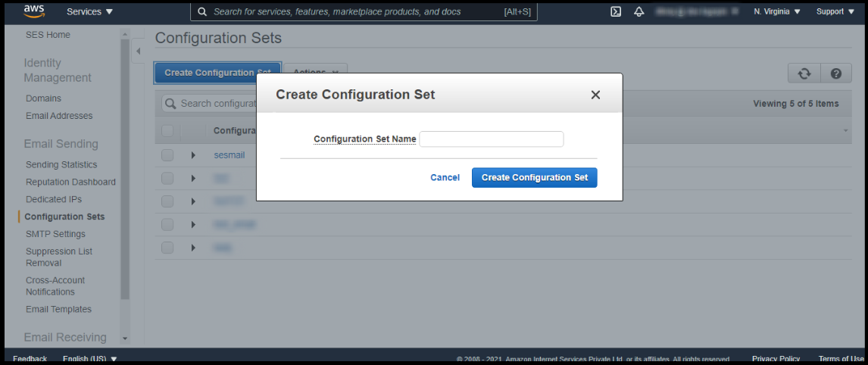This screenshot has height=365, width=868.
Task: Open SMTP Settings page
Action: click(55, 234)
